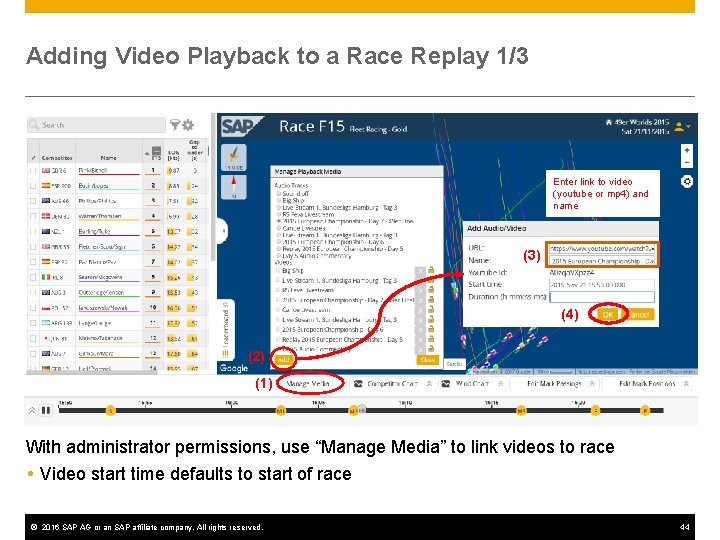
Task: Collapse the timeline with the double chevron
Action: [x=32, y=410]
